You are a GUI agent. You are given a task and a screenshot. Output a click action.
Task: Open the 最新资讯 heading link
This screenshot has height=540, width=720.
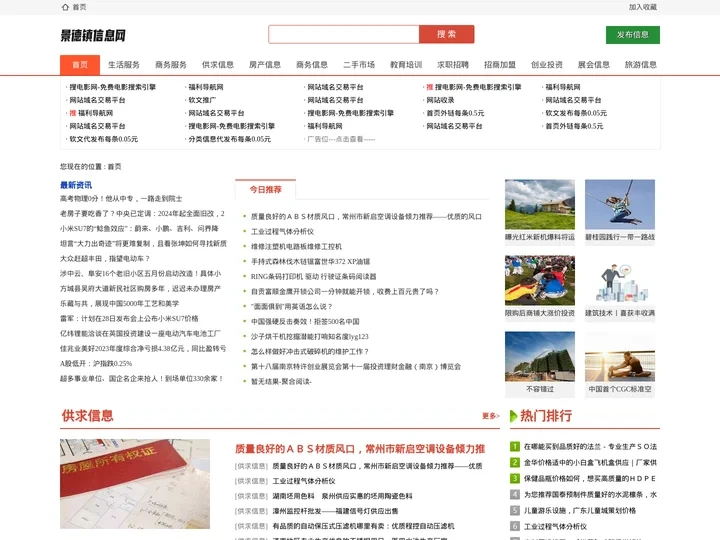tap(76, 185)
